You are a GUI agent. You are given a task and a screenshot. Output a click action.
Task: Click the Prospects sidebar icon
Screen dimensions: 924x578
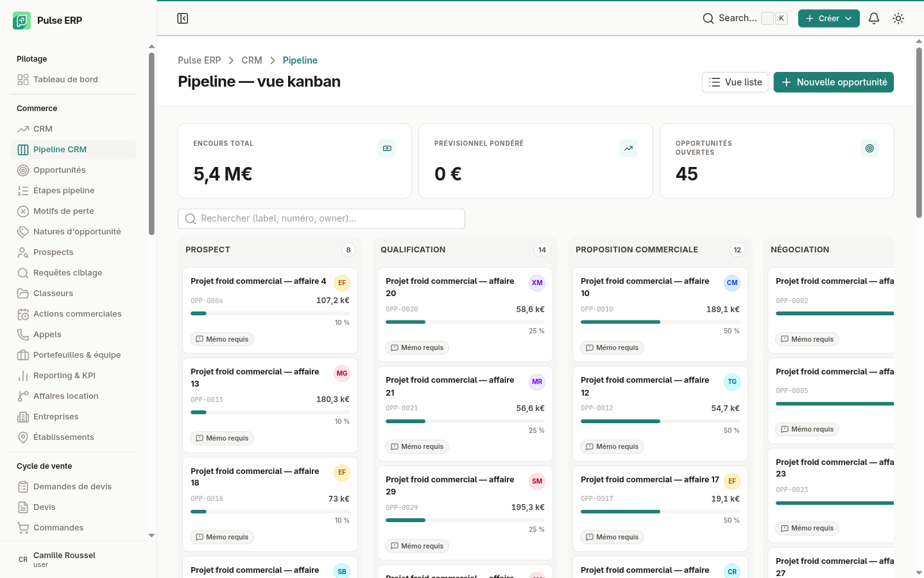point(23,252)
